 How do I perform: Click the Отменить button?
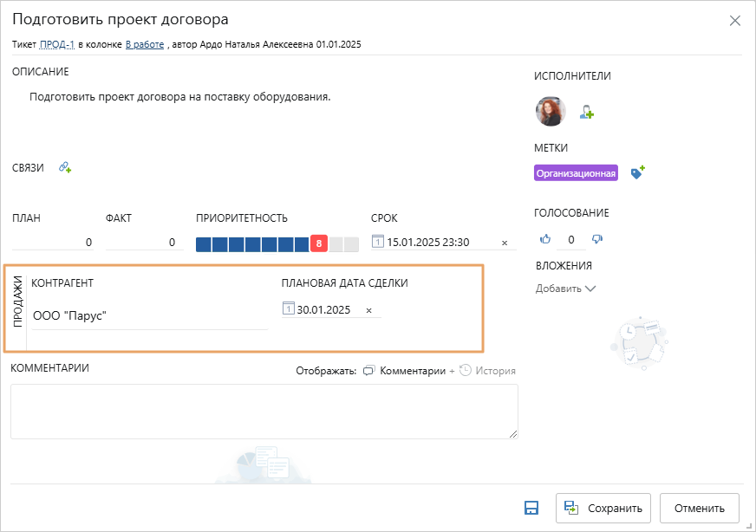(699, 508)
